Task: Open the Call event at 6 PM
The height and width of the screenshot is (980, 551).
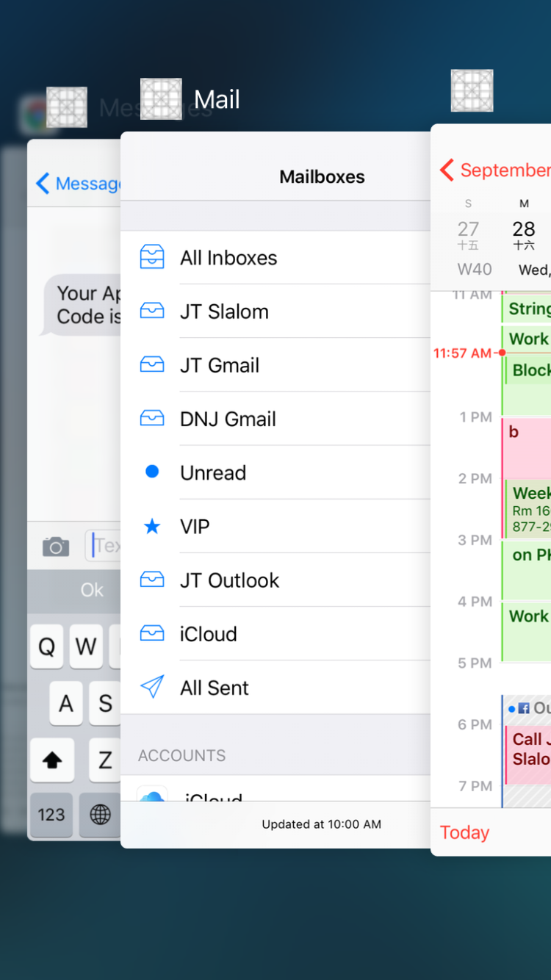Action: pyautogui.click(x=527, y=754)
